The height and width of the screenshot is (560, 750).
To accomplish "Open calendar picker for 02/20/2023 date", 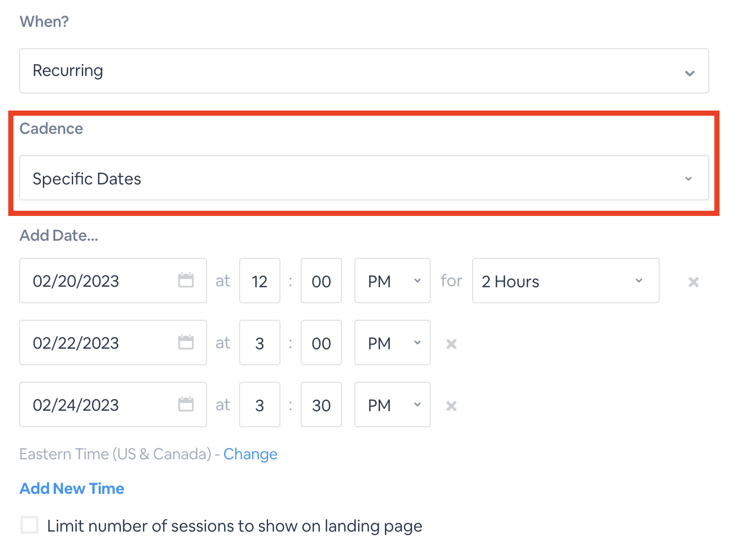I will point(186,281).
